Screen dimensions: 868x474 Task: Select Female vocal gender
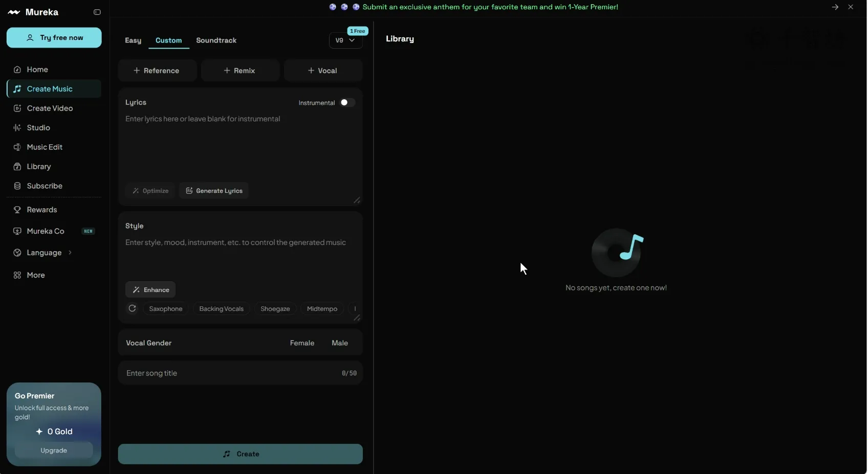(x=302, y=343)
